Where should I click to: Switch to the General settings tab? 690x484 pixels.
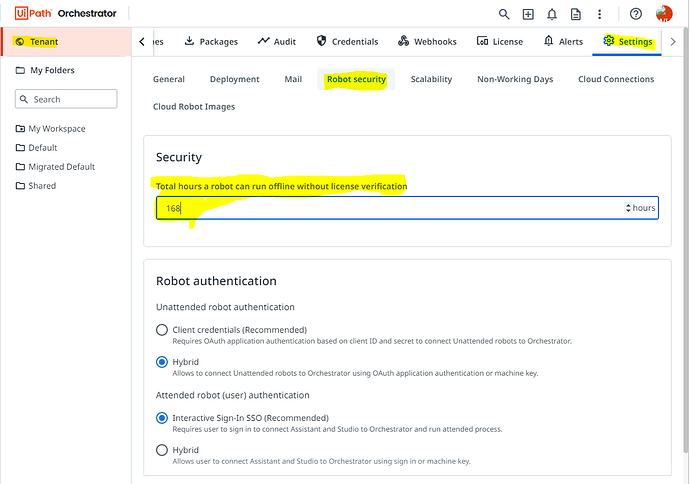point(169,79)
